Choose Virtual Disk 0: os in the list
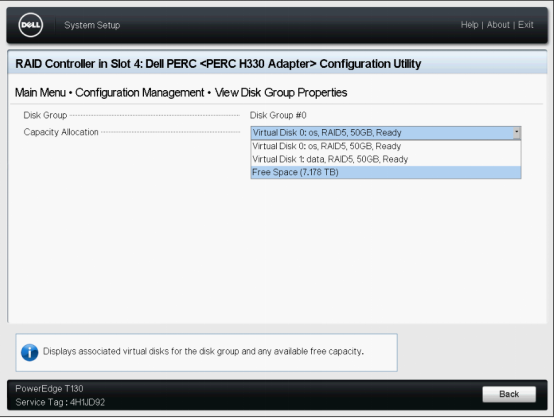The height and width of the screenshot is (418, 554). click(x=386, y=146)
